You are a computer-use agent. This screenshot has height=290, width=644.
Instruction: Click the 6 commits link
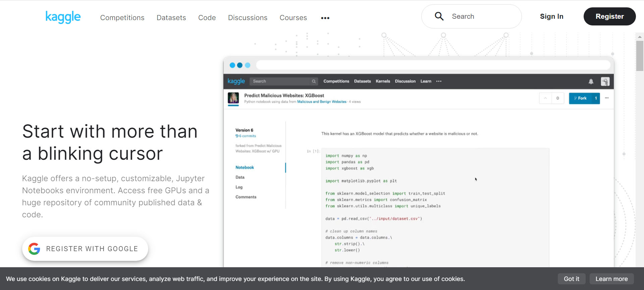(246, 136)
